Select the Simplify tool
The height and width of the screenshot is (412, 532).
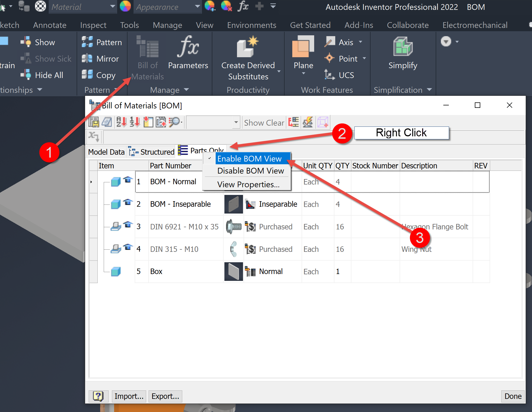[x=402, y=53]
